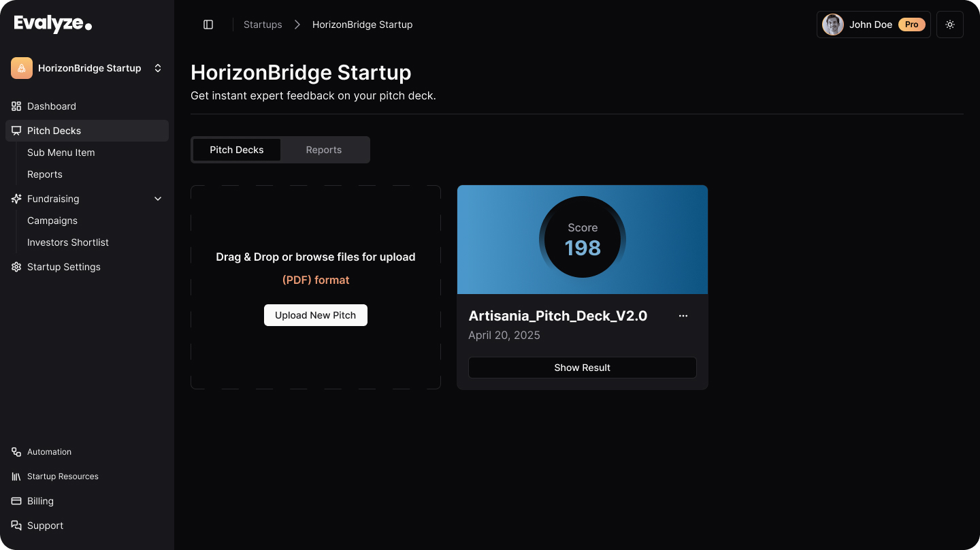Click the Upload New Pitch button
This screenshot has height=550, width=980.
click(316, 315)
